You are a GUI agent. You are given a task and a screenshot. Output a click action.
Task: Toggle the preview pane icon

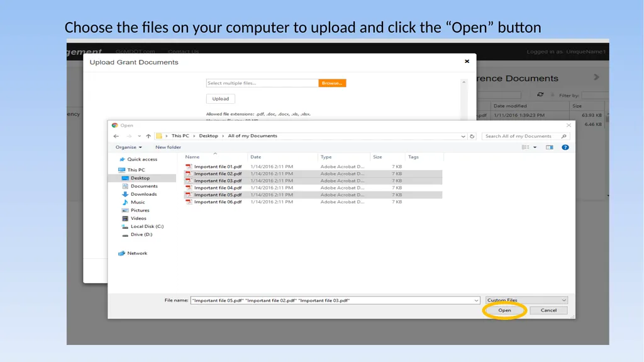pos(549,147)
